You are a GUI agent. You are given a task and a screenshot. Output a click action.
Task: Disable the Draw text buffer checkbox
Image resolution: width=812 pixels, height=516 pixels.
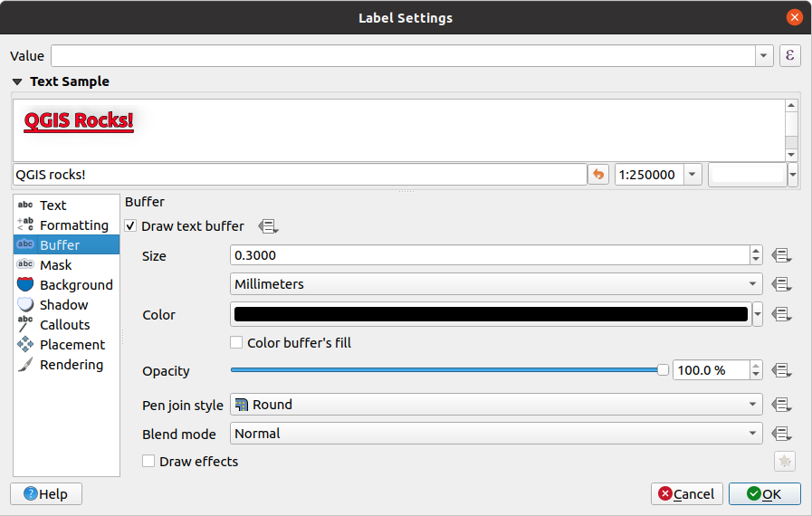click(x=131, y=226)
